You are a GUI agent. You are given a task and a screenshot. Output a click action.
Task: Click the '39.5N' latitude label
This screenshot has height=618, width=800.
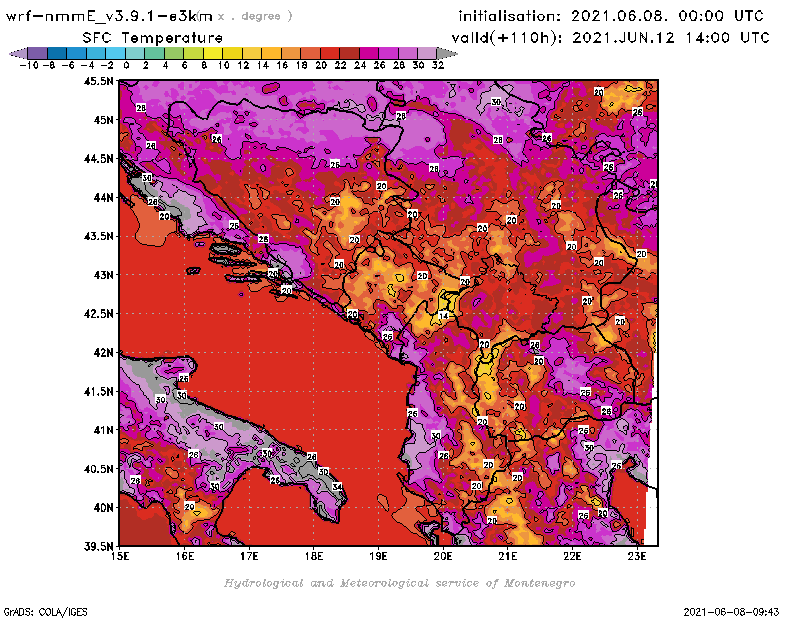click(x=99, y=546)
